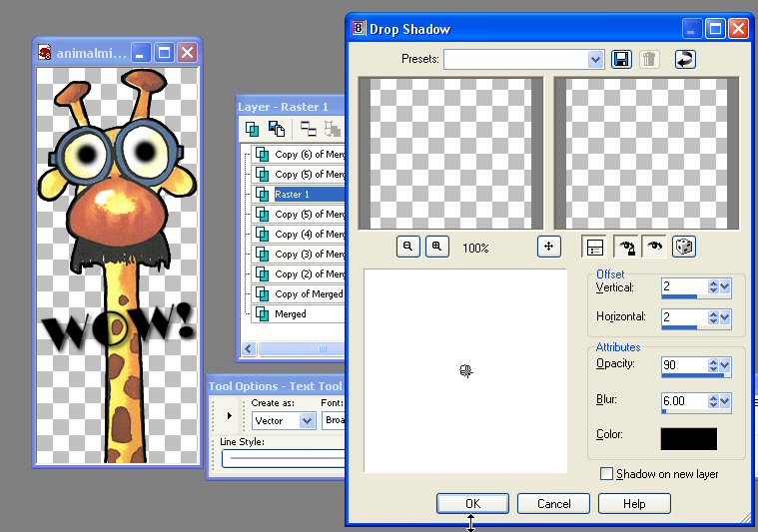Click the Blur value field showing 6.00
Image resolution: width=758 pixels, height=532 pixels.
(684, 400)
